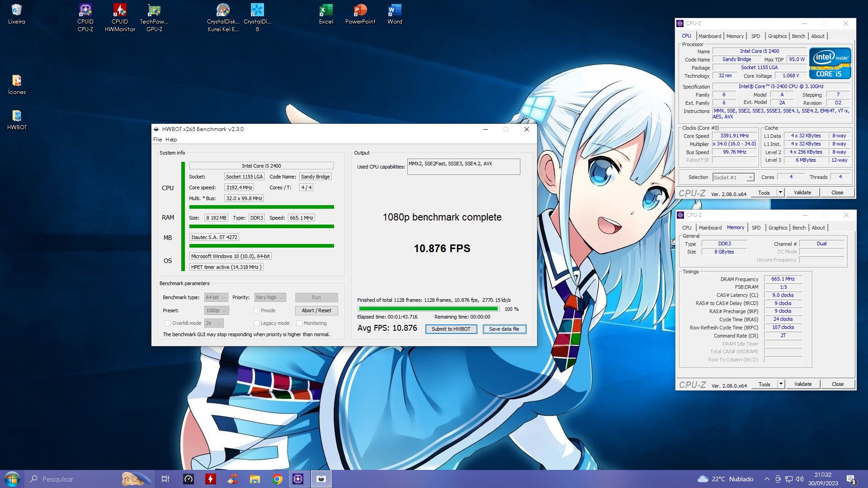Viewport: 868px width, 488px height.
Task: Open the HWBOT desktop folder
Action: coord(17,120)
